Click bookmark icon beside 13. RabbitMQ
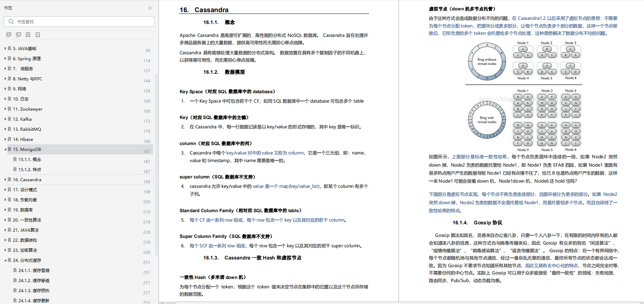 click(10, 129)
